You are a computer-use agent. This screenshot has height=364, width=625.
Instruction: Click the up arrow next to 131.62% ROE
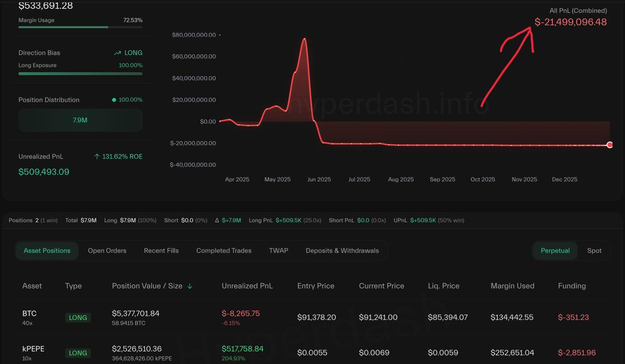click(x=97, y=157)
